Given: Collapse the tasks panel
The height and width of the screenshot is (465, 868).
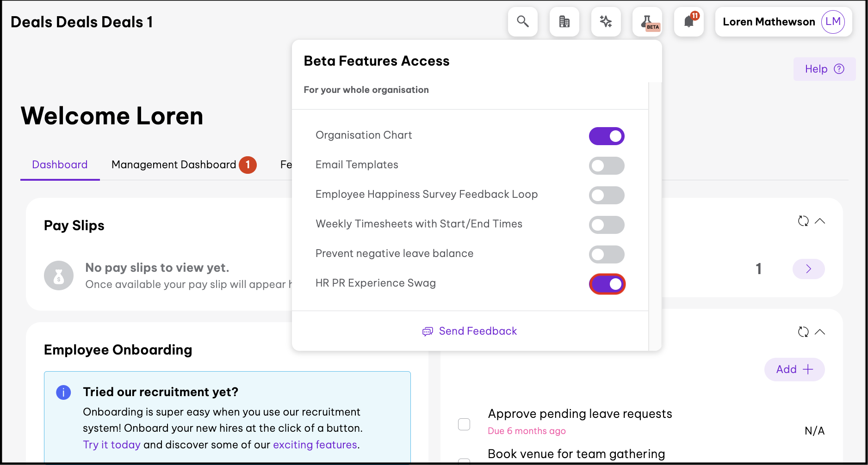Looking at the screenshot, I should click(x=821, y=332).
